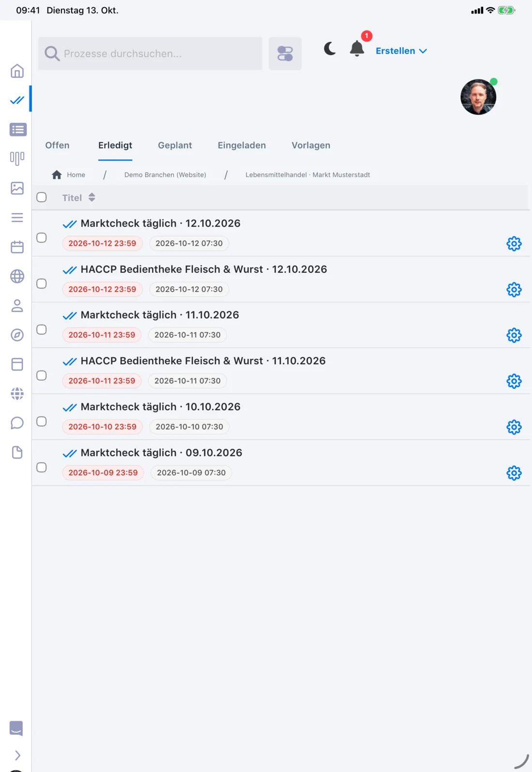The width and height of the screenshot is (532, 772).
Task: Switch to the Offen tab
Action: click(58, 146)
